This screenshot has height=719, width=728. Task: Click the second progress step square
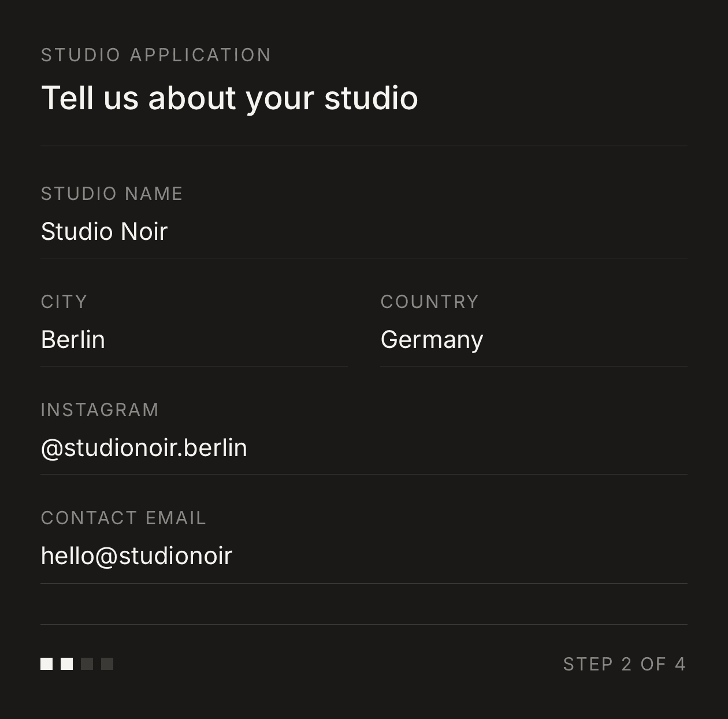point(67,664)
